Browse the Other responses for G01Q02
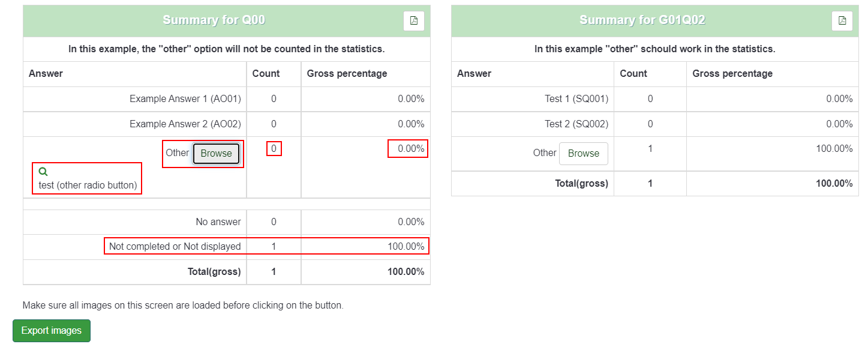The width and height of the screenshot is (868, 347). pyautogui.click(x=583, y=154)
